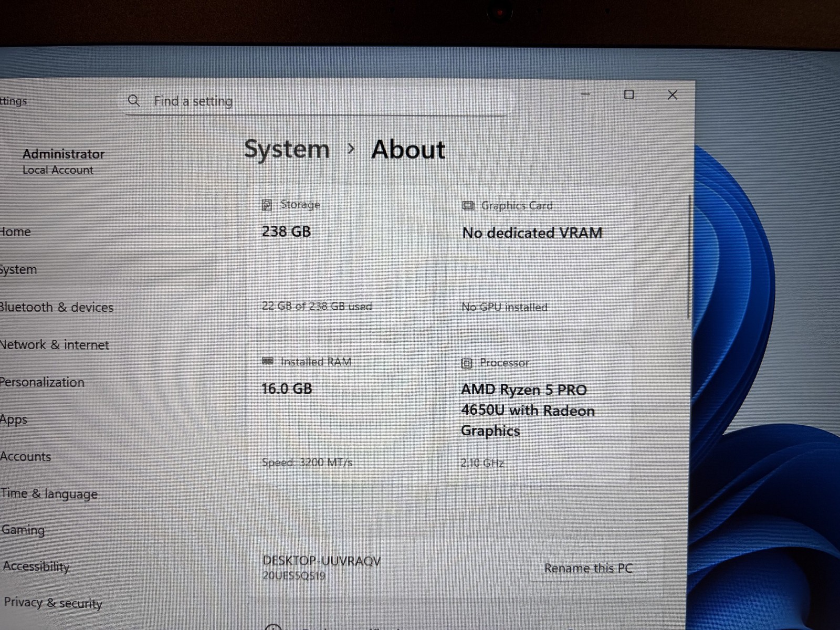Click the 2.10 GHz processor speed
The image size is (840, 630).
(482, 463)
